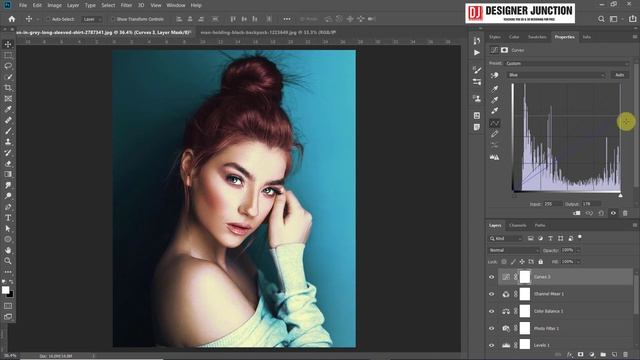This screenshot has width=640, height=360.
Task: Select the Eraser tool
Action: click(8, 163)
